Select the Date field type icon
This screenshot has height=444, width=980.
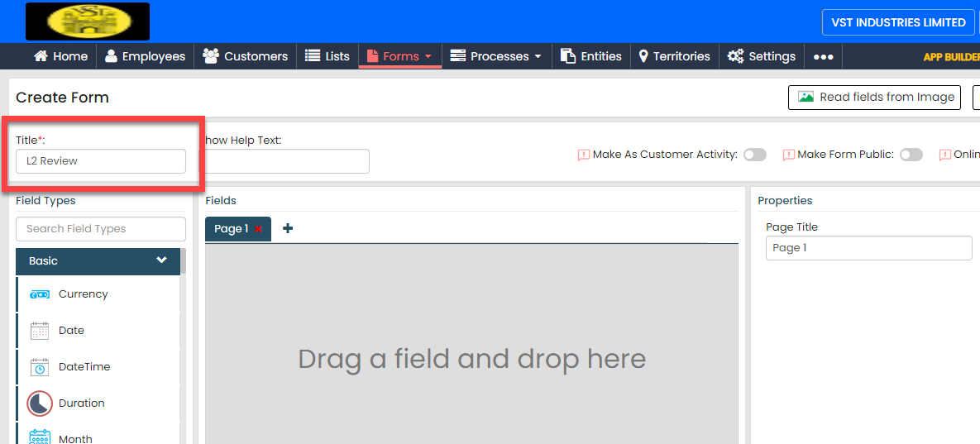40,331
